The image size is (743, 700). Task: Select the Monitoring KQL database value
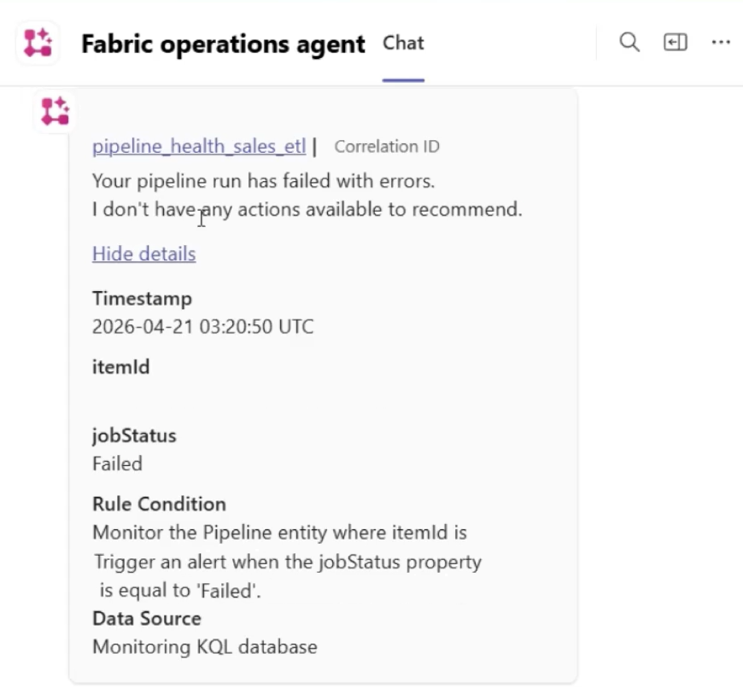coord(205,647)
